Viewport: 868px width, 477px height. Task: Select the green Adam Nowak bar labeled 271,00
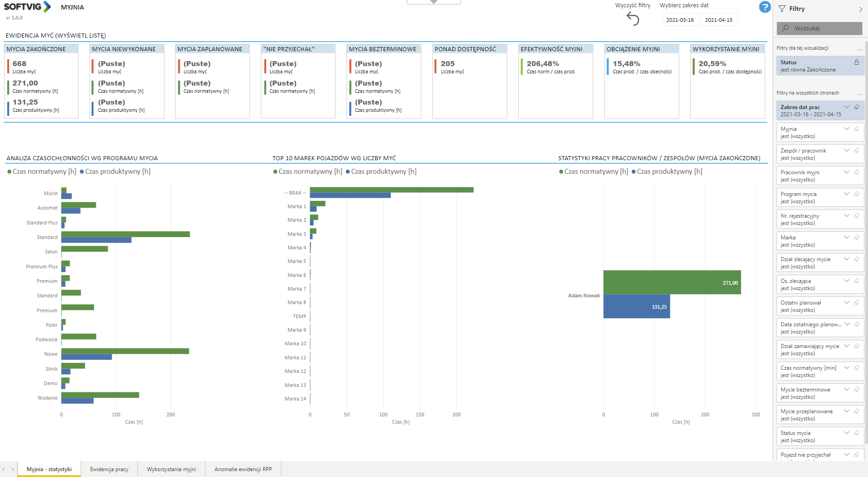point(672,282)
